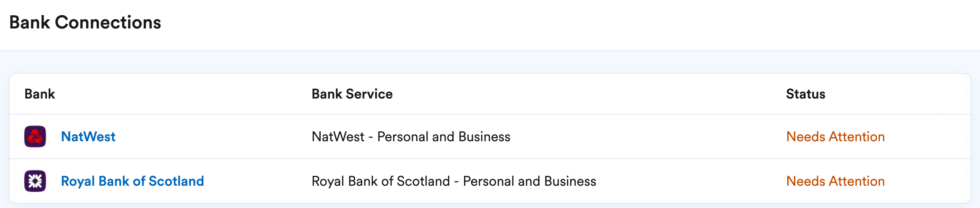
Task: Click Royal Bank of Scotland - Personal and Business
Action: (454, 181)
